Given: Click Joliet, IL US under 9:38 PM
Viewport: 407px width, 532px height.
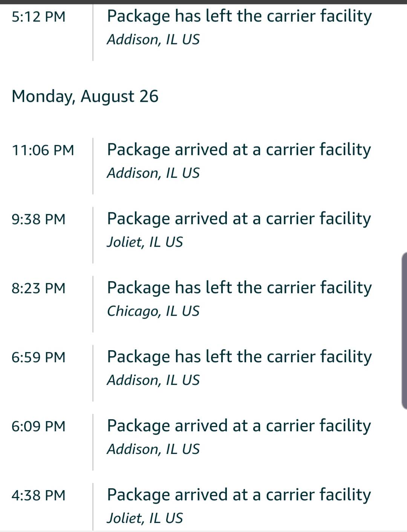Looking at the screenshot, I should pyautogui.click(x=145, y=242).
